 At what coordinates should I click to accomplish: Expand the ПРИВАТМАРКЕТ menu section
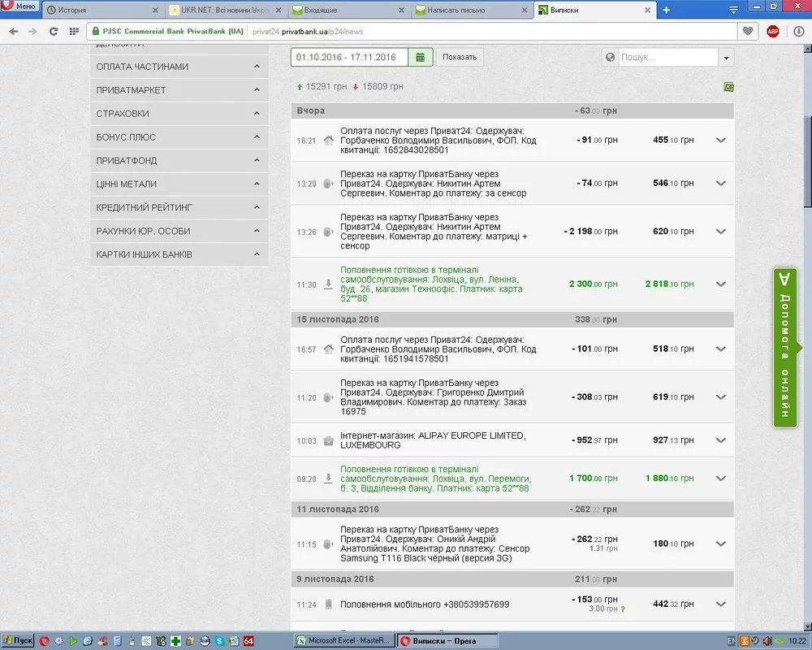click(179, 90)
